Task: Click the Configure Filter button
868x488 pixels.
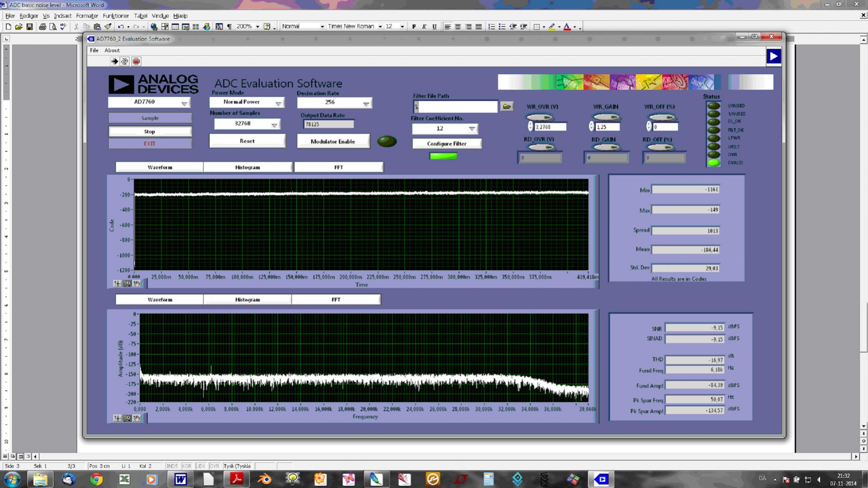Action: point(447,144)
